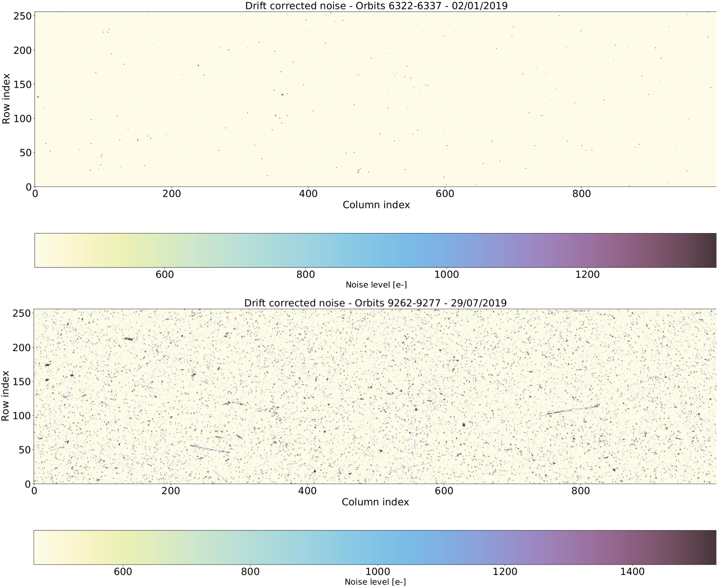Pick the pale yellow end of the 29/07/2019 colorbar
This screenshot has height=588, width=717.
tap(40, 548)
